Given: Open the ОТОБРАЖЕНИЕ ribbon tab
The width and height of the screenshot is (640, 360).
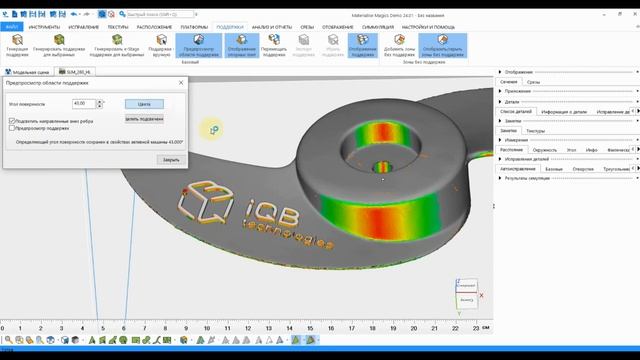Looking at the screenshot, I should 338,27.
